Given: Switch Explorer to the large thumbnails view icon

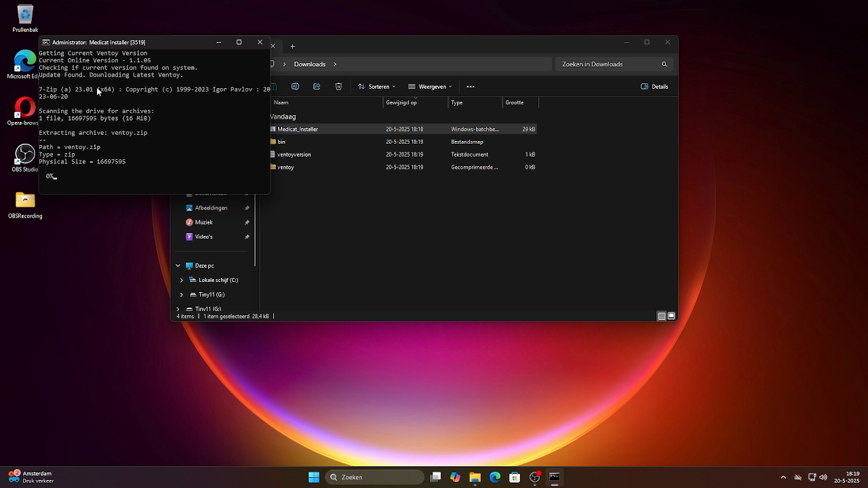Looking at the screenshot, I should click(671, 316).
